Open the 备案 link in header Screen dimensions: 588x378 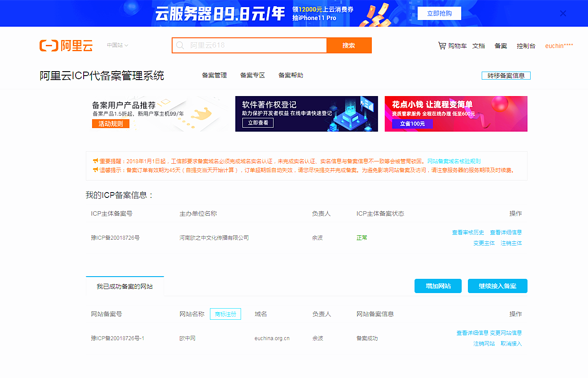tap(501, 46)
